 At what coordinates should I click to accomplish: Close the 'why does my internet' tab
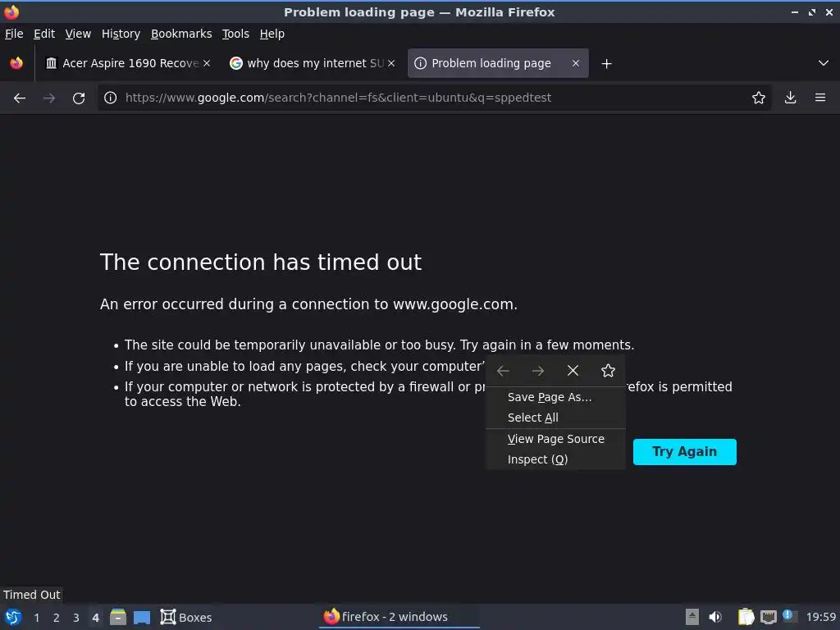point(391,63)
